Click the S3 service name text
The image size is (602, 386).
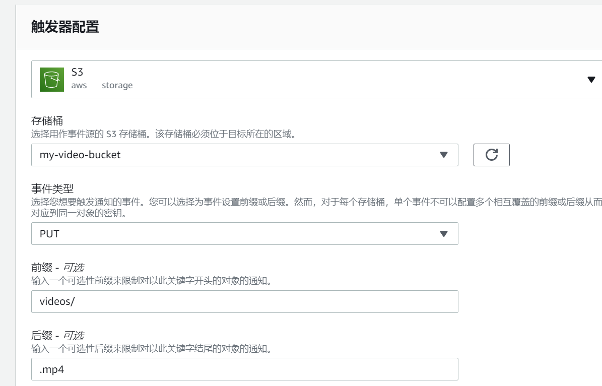[x=77, y=72]
